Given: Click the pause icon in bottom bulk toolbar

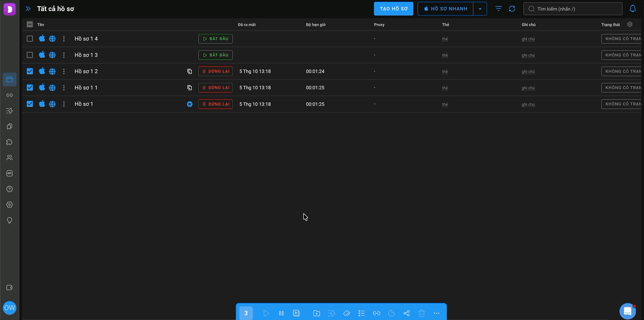Looking at the screenshot, I should (281, 313).
